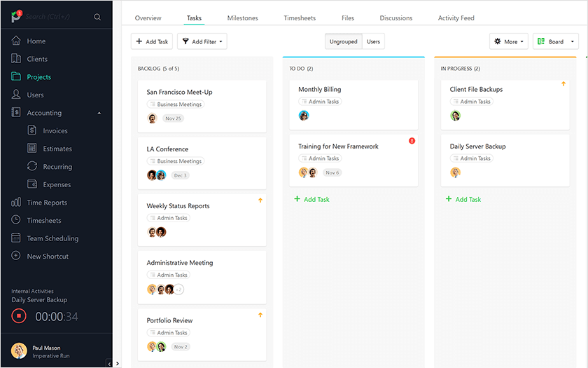588x368 pixels.
Task: Add a task in To Do column
Action: pyautogui.click(x=312, y=199)
